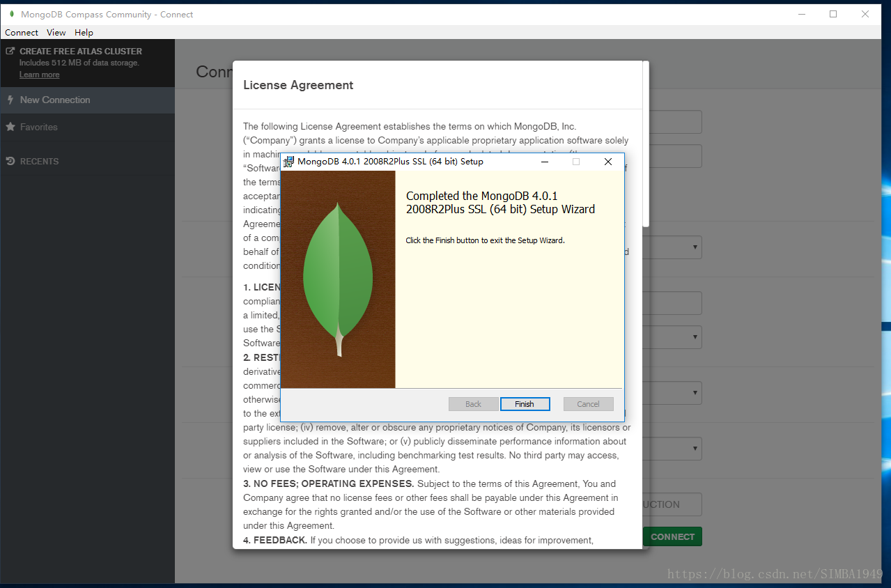The height and width of the screenshot is (588, 891).
Task: Click the green leaf image in Setup wizard
Action: point(339,279)
